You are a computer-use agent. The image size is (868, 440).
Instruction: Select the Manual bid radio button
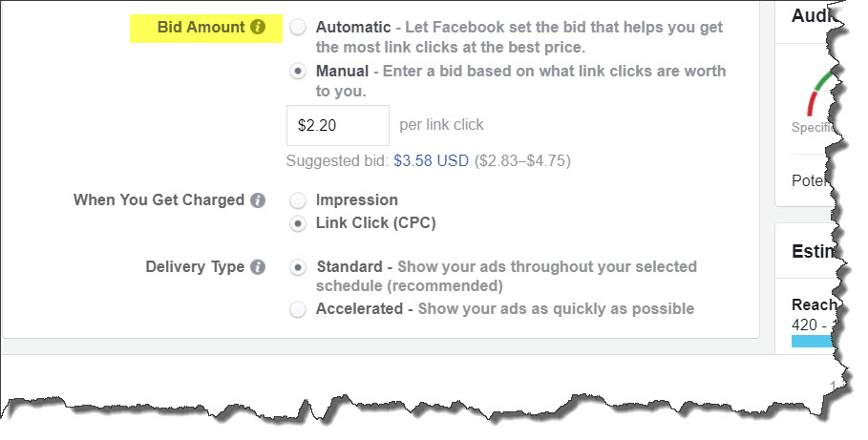[x=298, y=72]
